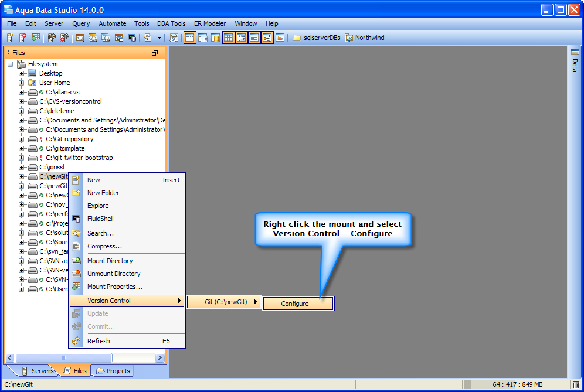Image resolution: width=584 pixels, height=392 pixels.
Task: Open the Automate menu
Action: pos(112,23)
